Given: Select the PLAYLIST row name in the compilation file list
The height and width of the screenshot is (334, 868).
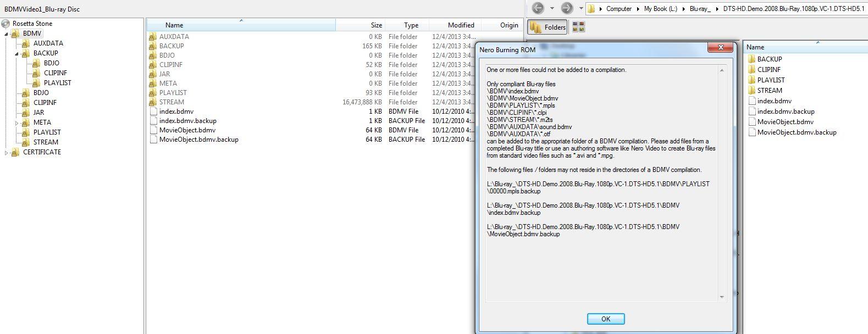Looking at the screenshot, I should pyautogui.click(x=173, y=93).
